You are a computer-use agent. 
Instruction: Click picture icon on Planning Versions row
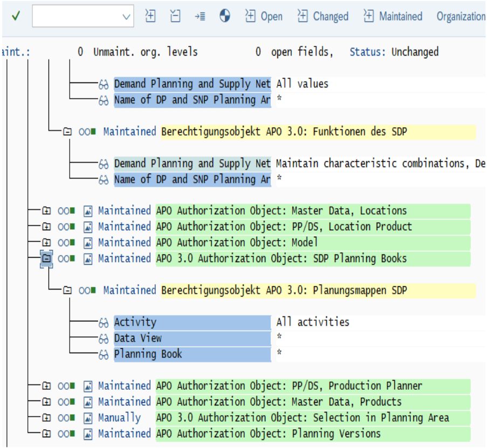tap(88, 434)
